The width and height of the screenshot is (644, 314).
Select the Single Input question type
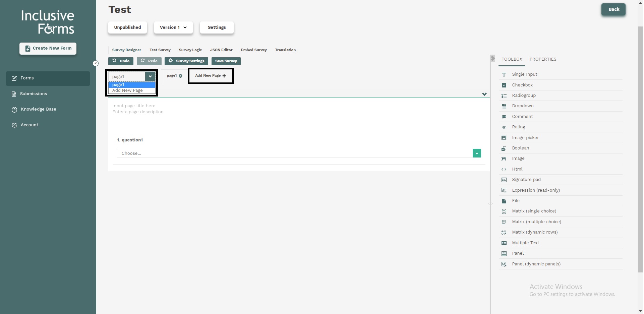pos(524,74)
